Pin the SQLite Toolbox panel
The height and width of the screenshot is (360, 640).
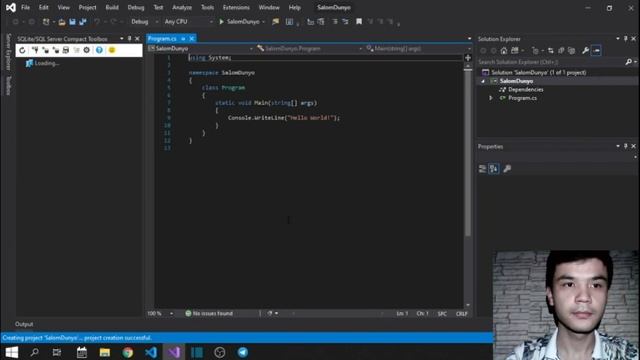[129, 39]
